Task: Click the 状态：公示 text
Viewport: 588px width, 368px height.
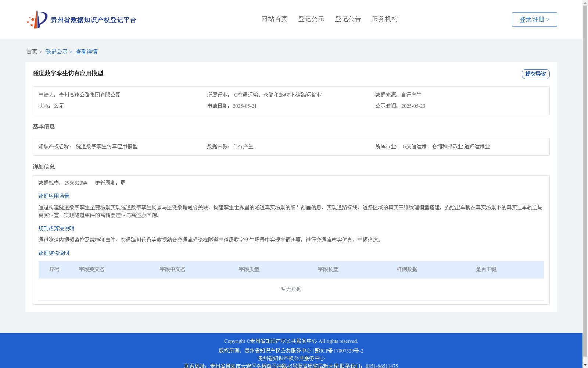Action: 51,106
